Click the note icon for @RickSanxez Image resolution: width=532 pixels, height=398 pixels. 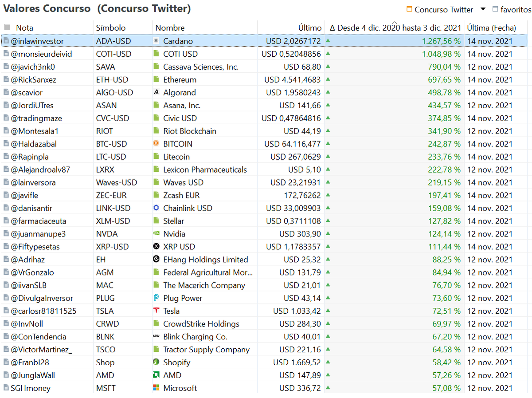click(x=6, y=79)
